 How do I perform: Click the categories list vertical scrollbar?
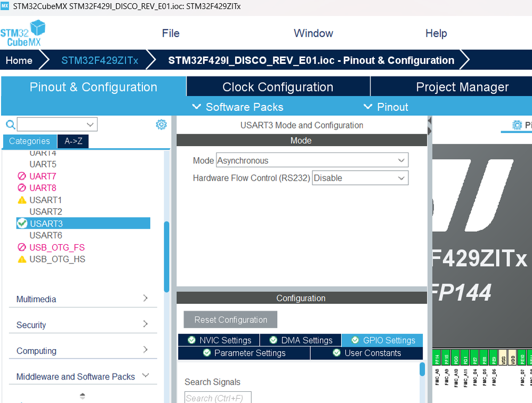coord(167,256)
